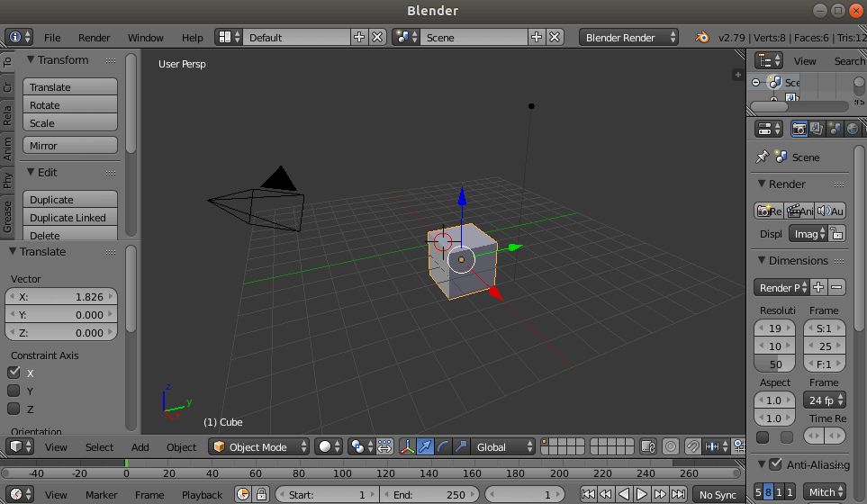Open the No Sync playback dropdown
Image resolution: width=867 pixels, height=504 pixels.
pos(718,494)
